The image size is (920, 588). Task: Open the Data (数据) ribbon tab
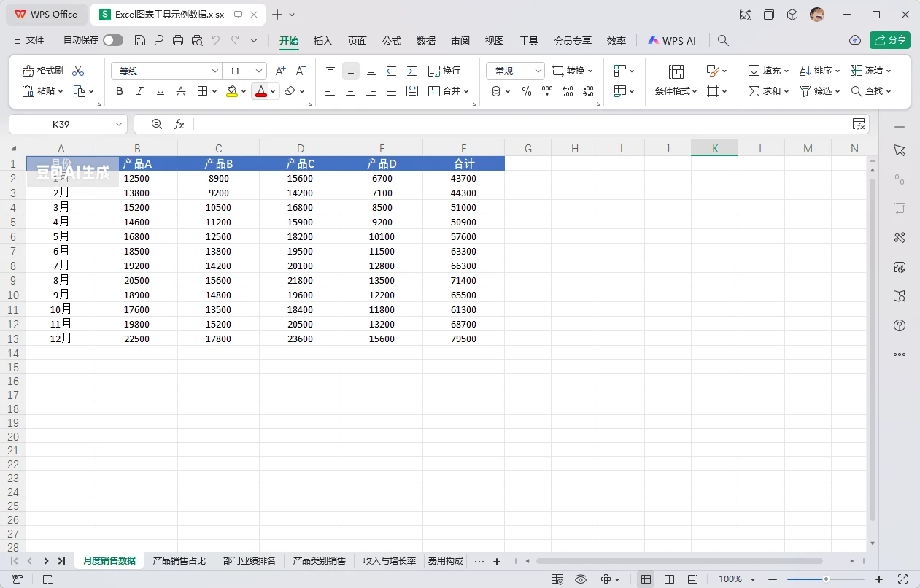[426, 41]
